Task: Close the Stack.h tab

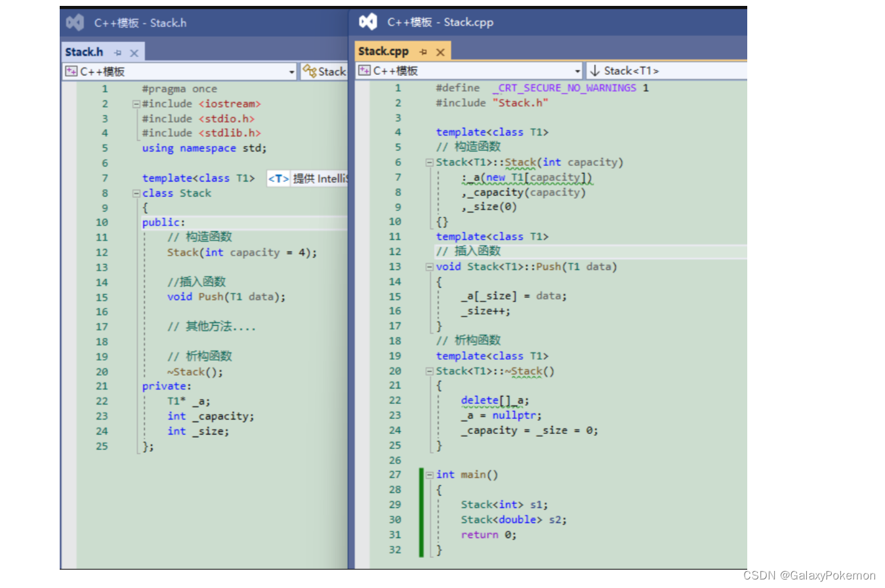Action: point(134,52)
